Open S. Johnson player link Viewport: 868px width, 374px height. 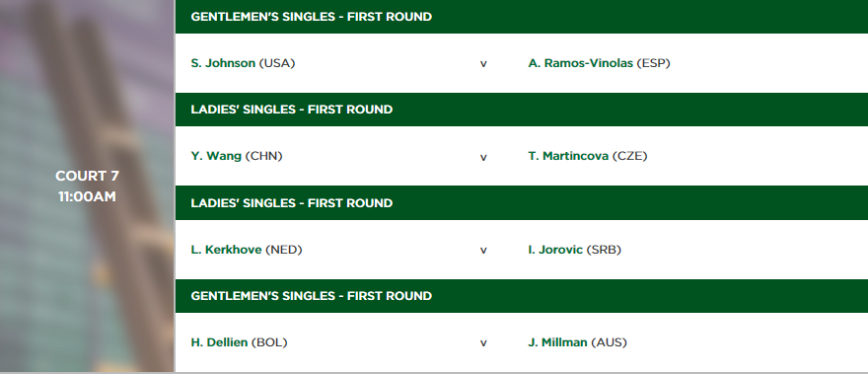click(x=223, y=63)
